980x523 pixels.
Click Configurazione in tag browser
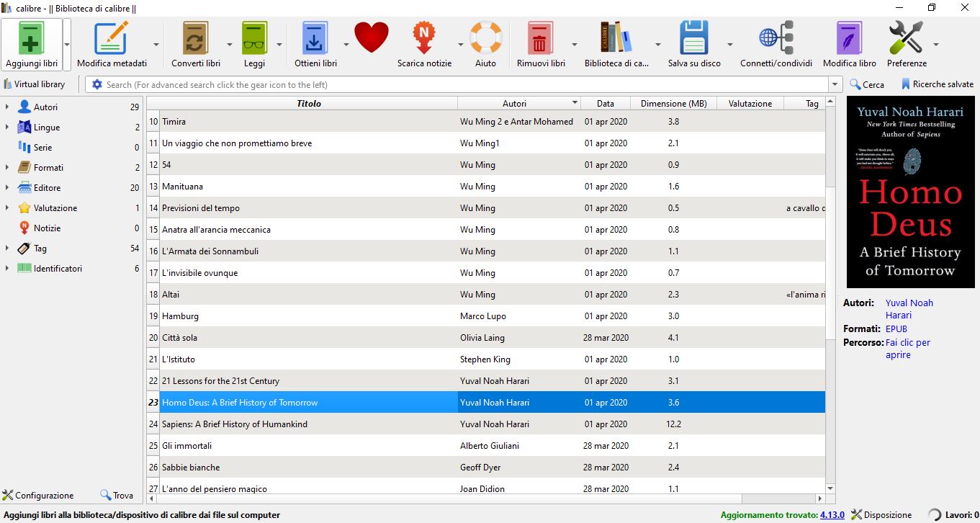(38, 495)
